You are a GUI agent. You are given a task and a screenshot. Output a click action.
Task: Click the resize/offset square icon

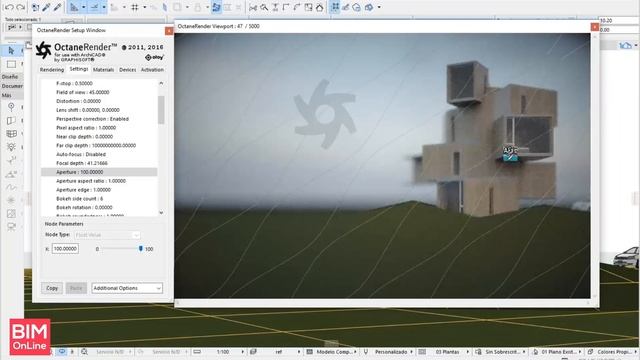308,7
